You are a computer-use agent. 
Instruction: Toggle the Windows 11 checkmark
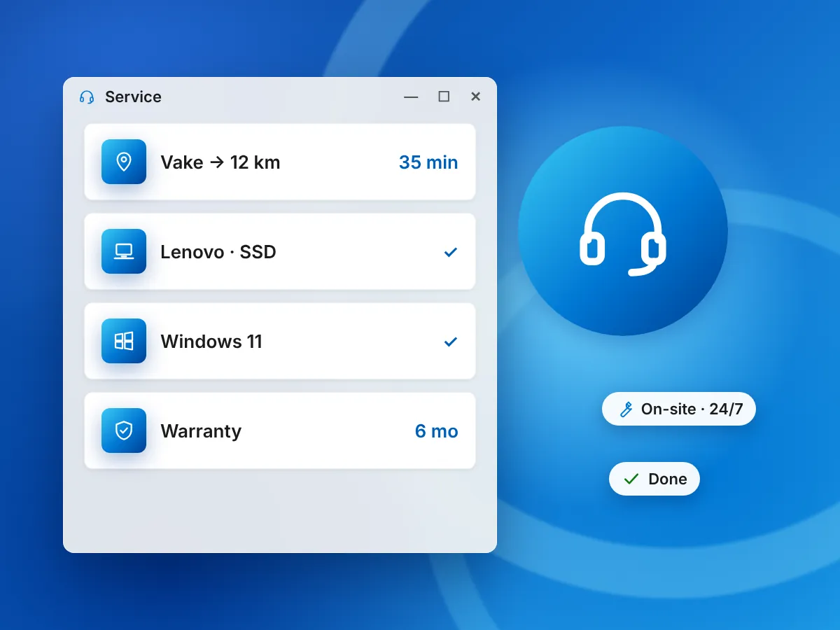[451, 342]
